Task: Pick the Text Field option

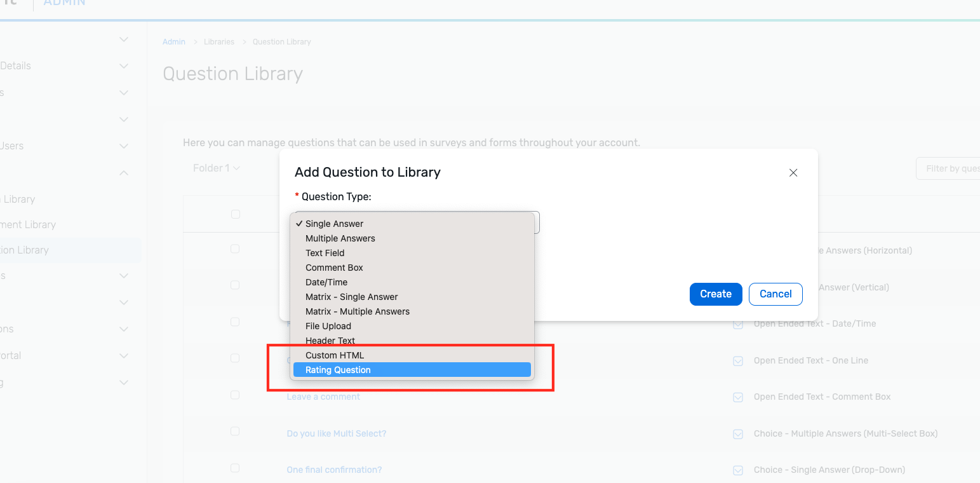Action: pyautogui.click(x=412, y=253)
